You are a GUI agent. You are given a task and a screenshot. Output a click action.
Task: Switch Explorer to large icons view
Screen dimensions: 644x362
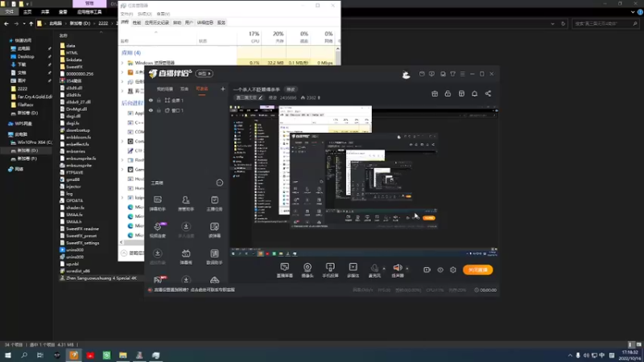[638, 345]
